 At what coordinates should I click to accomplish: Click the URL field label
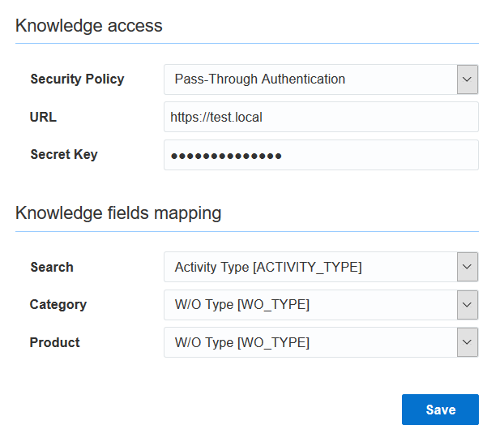tap(43, 117)
